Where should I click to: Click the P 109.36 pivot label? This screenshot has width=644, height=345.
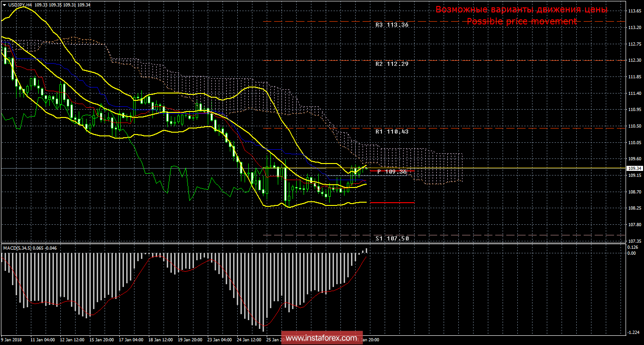click(x=392, y=172)
